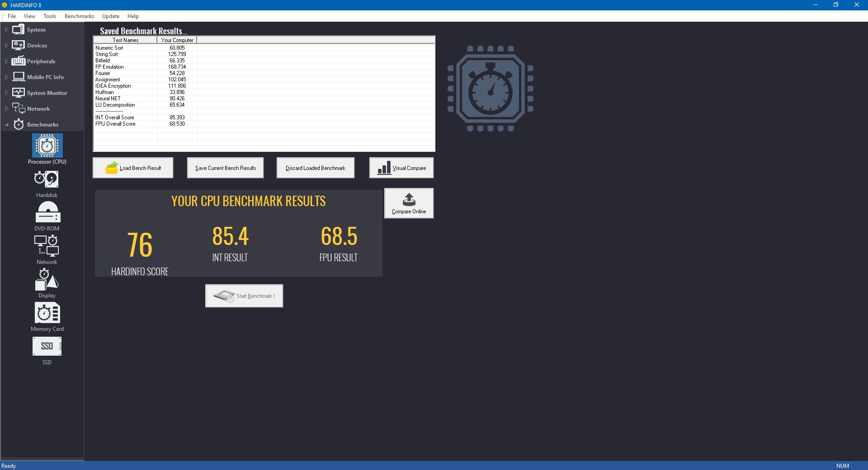Select the String Sort row
Viewport: 868px width, 470px height.
pyautogui.click(x=264, y=54)
